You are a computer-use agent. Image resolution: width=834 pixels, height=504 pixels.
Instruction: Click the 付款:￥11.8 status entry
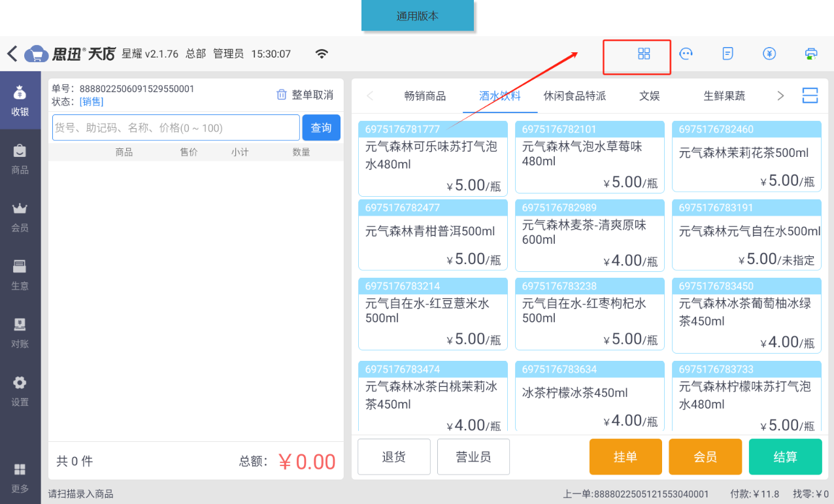coord(754,494)
